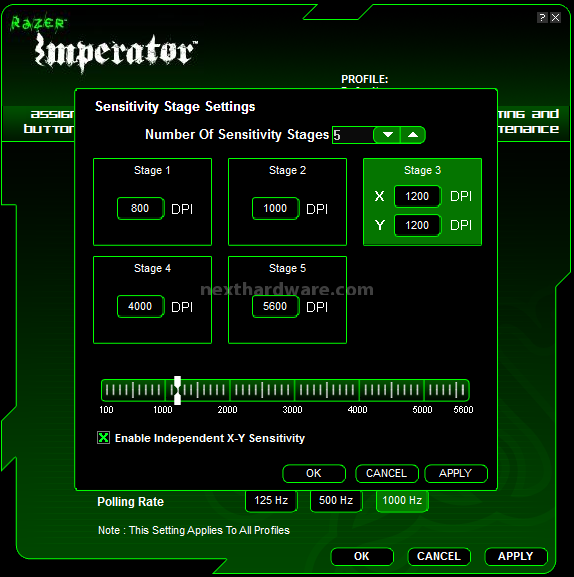This screenshot has height=577, width=574.
Task: Edit the Stage 3 X DPI field
Action: coord(417,196)
